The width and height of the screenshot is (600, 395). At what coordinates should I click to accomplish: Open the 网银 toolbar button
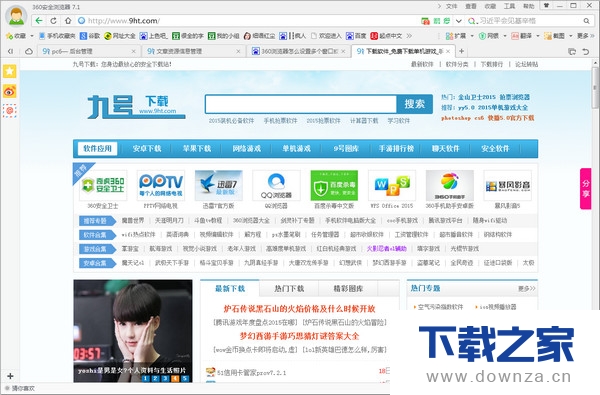489,36
